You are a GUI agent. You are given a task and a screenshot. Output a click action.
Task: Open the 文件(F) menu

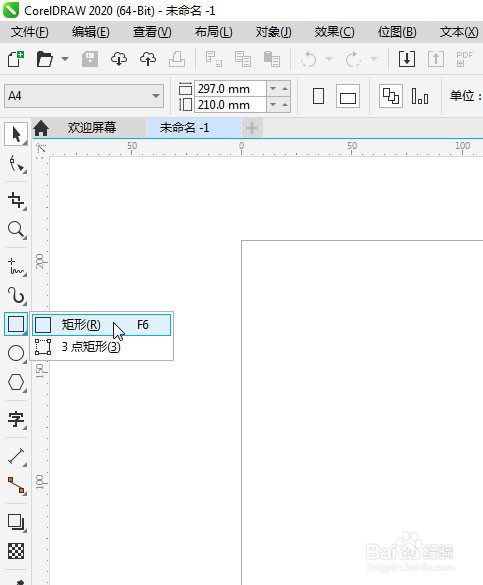29,32
